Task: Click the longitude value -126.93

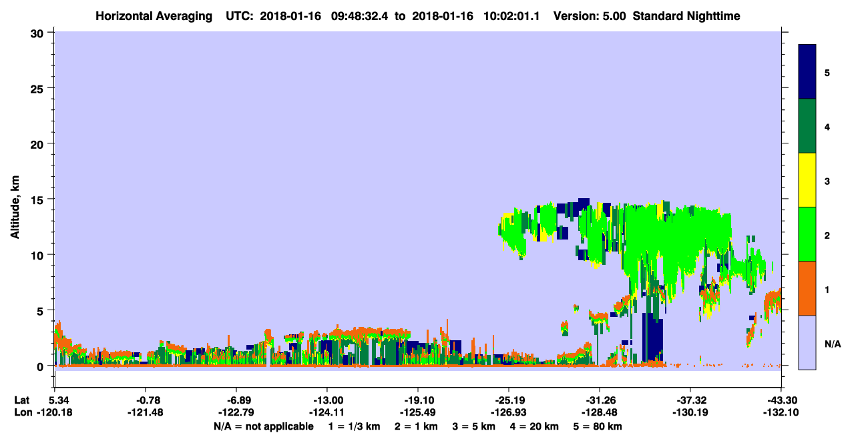Action: (x=509, y=413)
